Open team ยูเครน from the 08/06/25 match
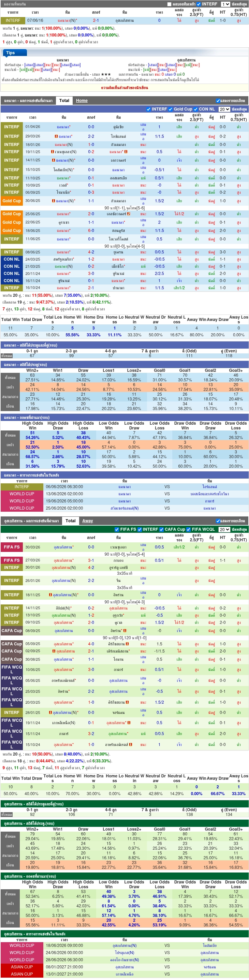249x980 pixels. coord(118,252)
